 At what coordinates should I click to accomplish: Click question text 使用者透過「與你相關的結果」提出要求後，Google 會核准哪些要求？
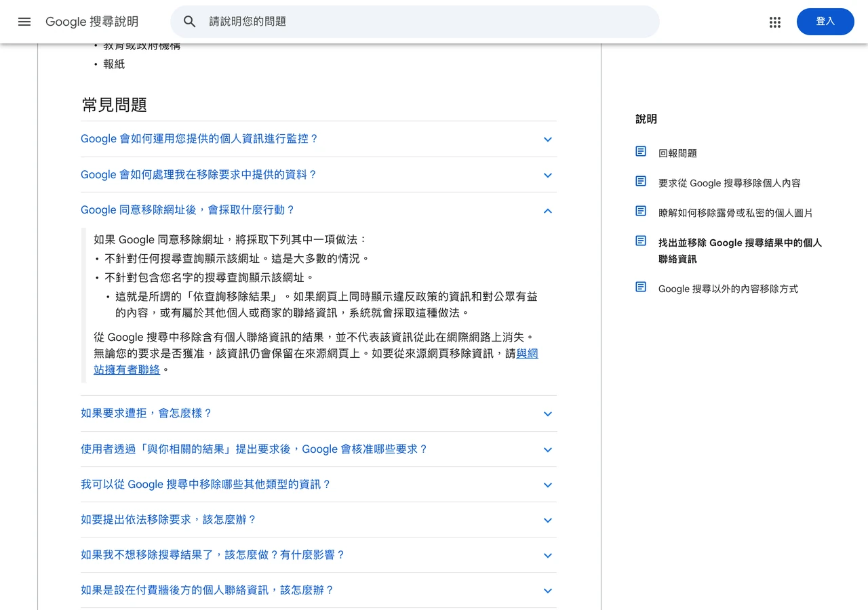click(x=254, y=449)
